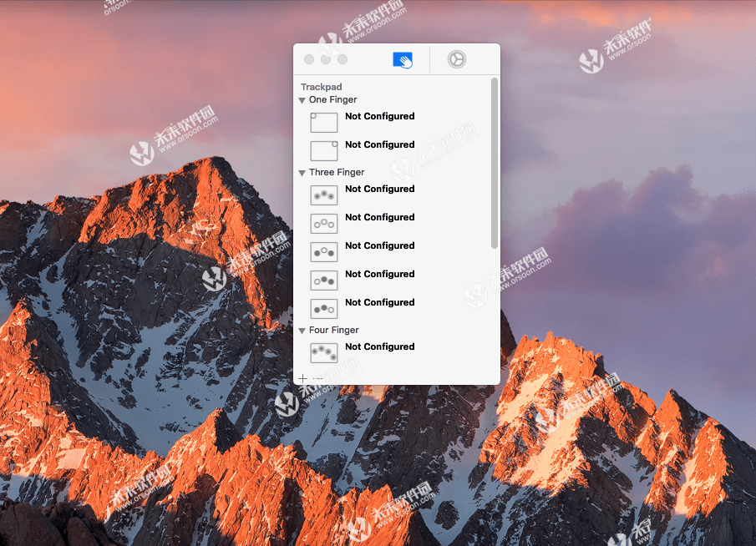The height and width of the screenshot is (546, 756).
Task: Collapse the One Finger section
Action: (302, 99)
